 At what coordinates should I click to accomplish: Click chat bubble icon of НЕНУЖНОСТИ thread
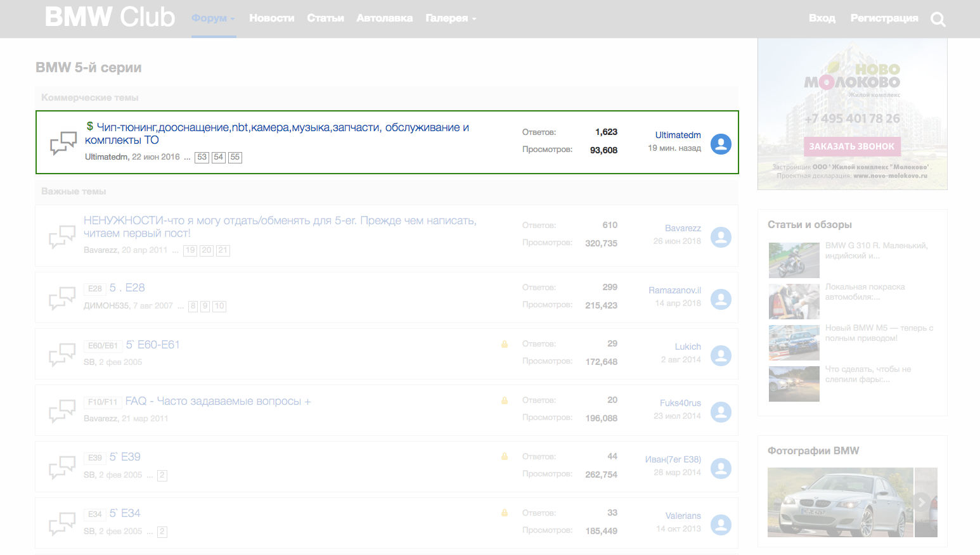[x=62, y=236]
